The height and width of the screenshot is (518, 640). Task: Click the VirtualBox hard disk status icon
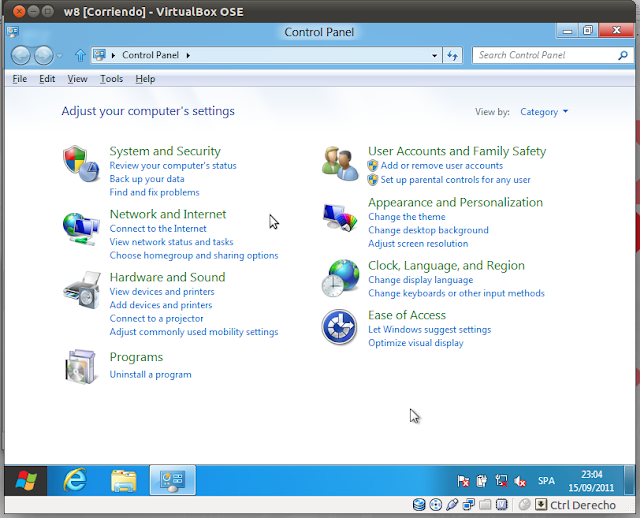coord(419,505)
